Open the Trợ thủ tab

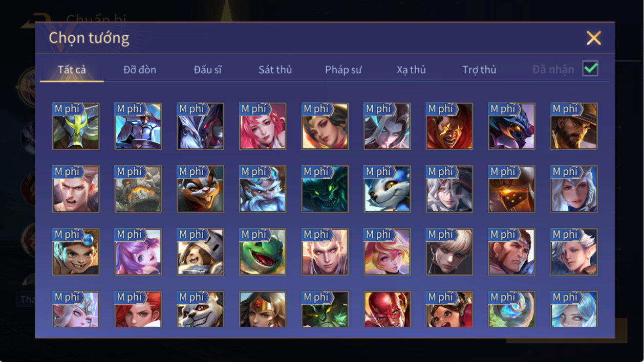click(x=479, y=70)
